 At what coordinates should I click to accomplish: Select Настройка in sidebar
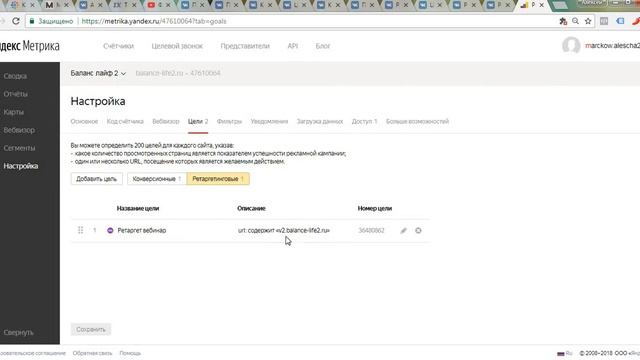click(x=21, y=166)
